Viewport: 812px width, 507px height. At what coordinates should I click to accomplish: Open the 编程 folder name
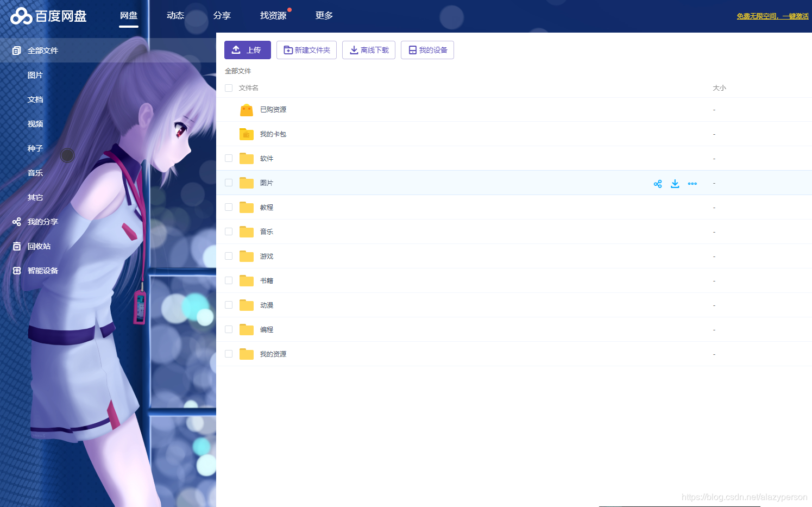267,330
